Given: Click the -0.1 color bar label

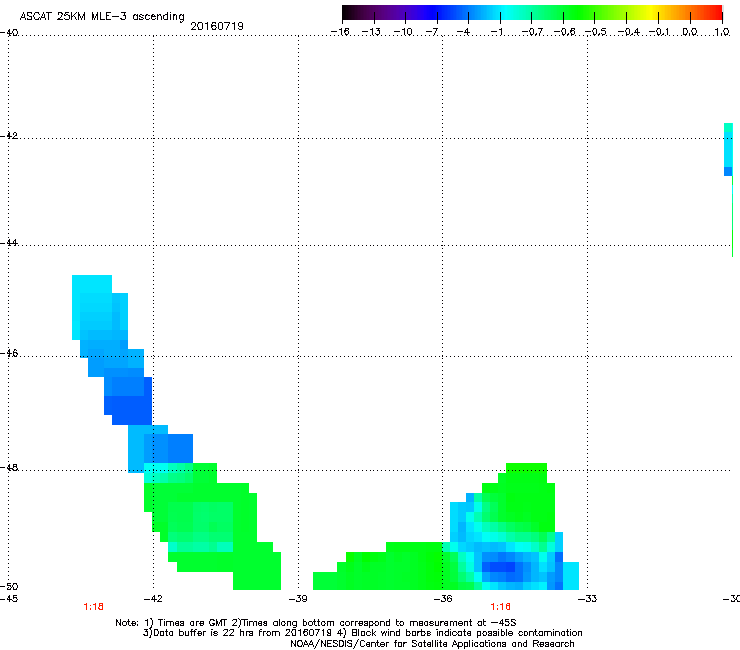Looking at the screenshot, I should pos(659,32).
